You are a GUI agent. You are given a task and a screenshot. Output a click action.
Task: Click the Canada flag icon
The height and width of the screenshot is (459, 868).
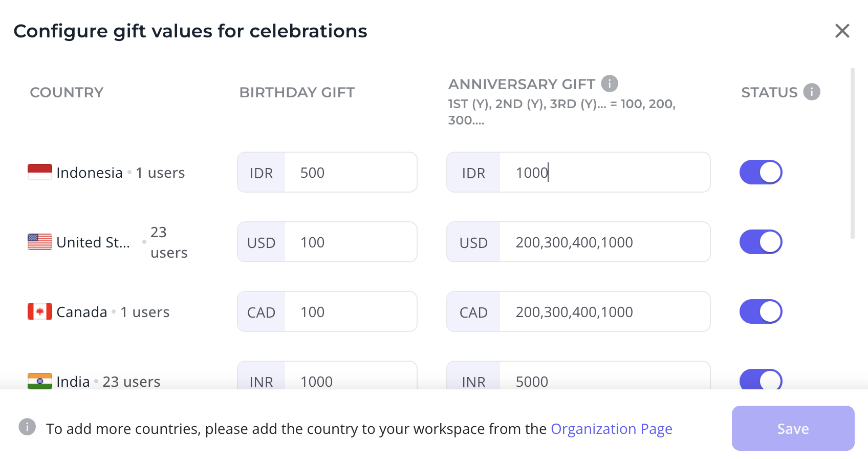(x=40, y=311)
